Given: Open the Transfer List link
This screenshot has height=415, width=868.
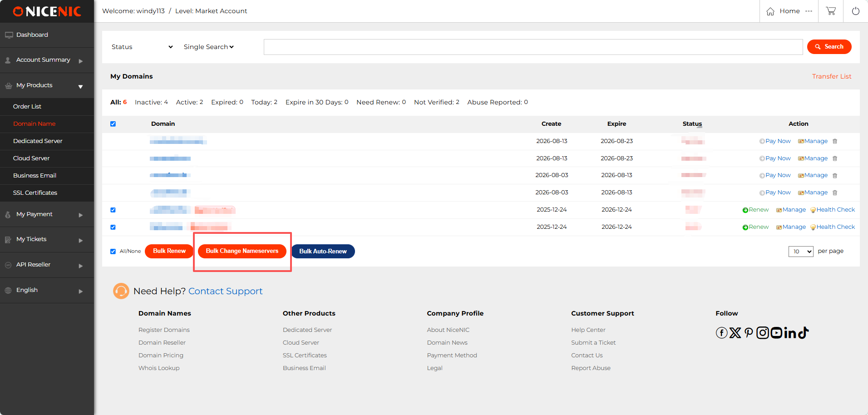Looking at the screenshot, I should coord(832,76).
